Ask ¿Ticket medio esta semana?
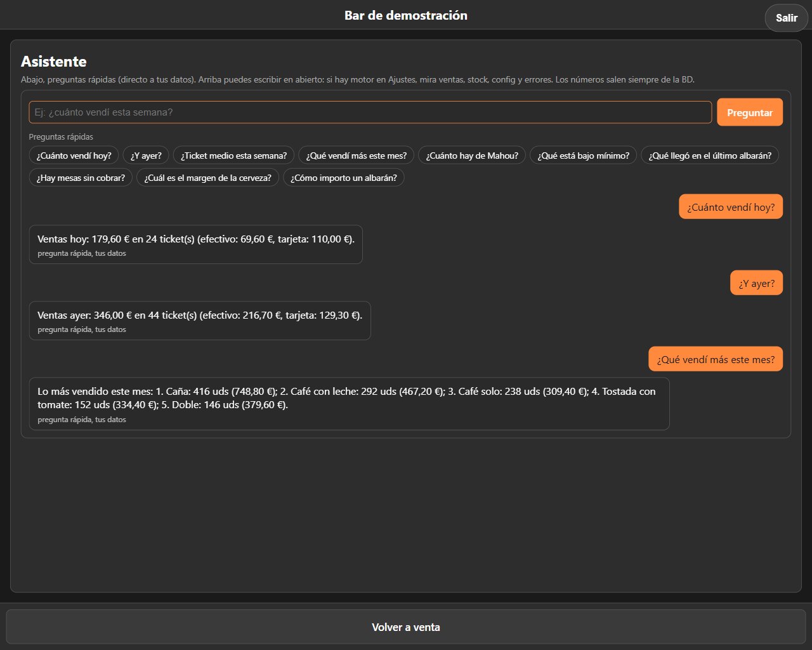This screenshot has height=650, width=812. coord(233,156)
